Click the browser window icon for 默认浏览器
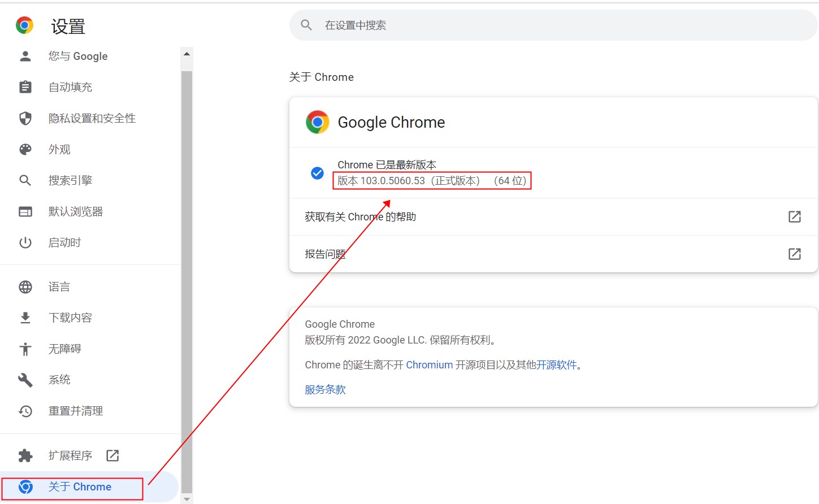 coord(25,211)
